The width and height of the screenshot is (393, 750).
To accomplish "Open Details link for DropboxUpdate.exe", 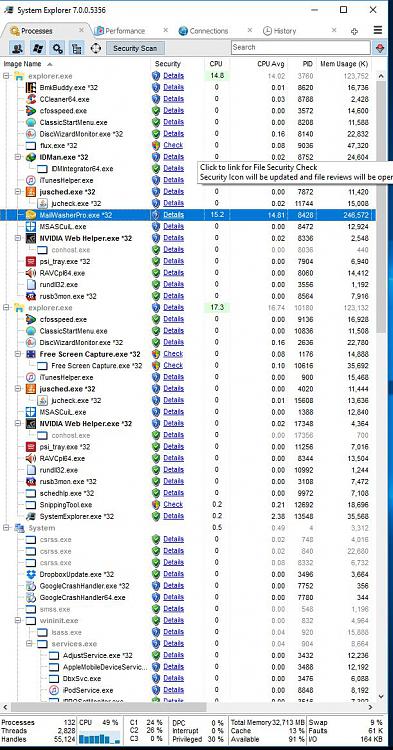I will (174, 574).
